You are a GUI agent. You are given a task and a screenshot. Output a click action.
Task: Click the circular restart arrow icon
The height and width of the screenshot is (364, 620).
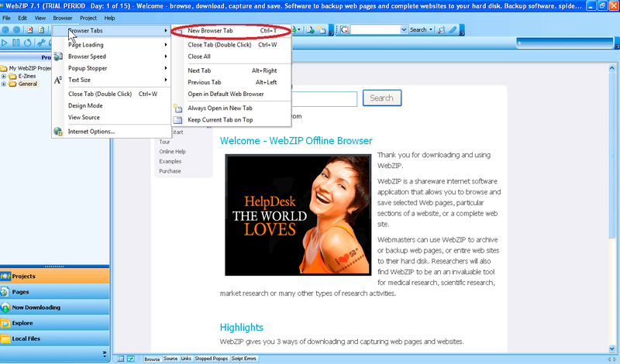[28, 43]
